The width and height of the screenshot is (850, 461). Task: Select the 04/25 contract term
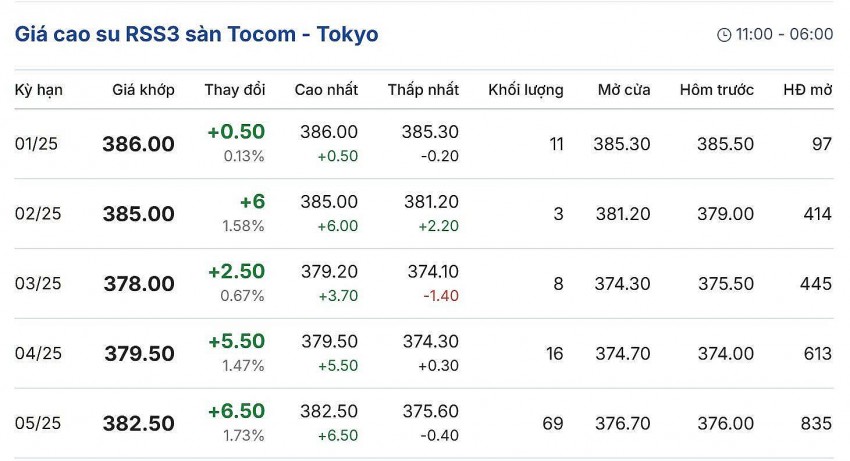pyautogui.click(x=38, y=354)
